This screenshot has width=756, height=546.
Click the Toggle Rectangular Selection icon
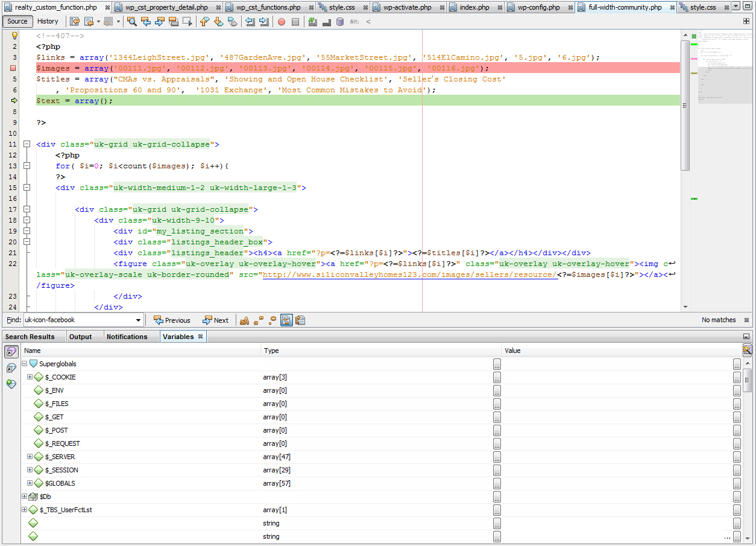point(187,22)
